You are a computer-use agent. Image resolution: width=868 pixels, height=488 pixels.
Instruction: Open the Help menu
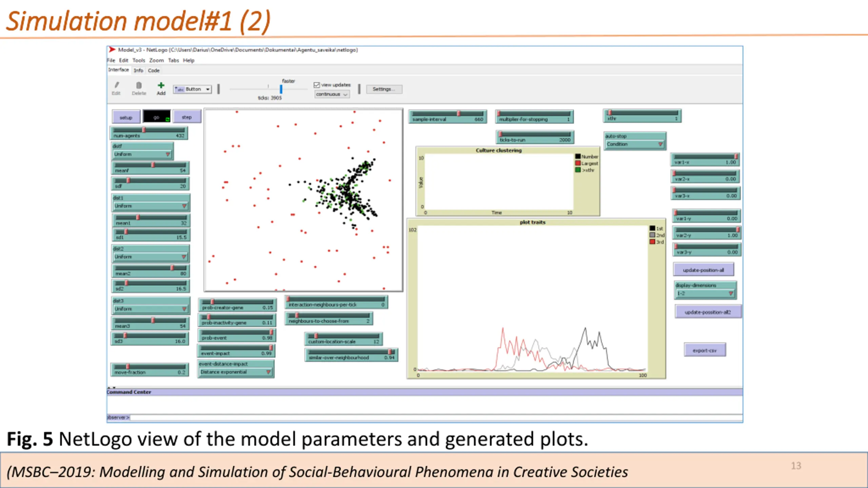[189, 60]
